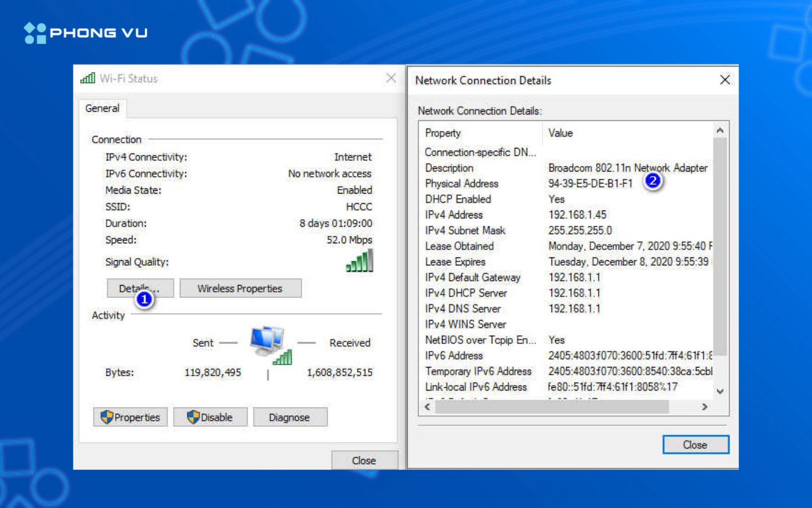Click the horizontal scrollbar right arrow
The width and height of the screenshot is (812, 508).
click(704, 407)
